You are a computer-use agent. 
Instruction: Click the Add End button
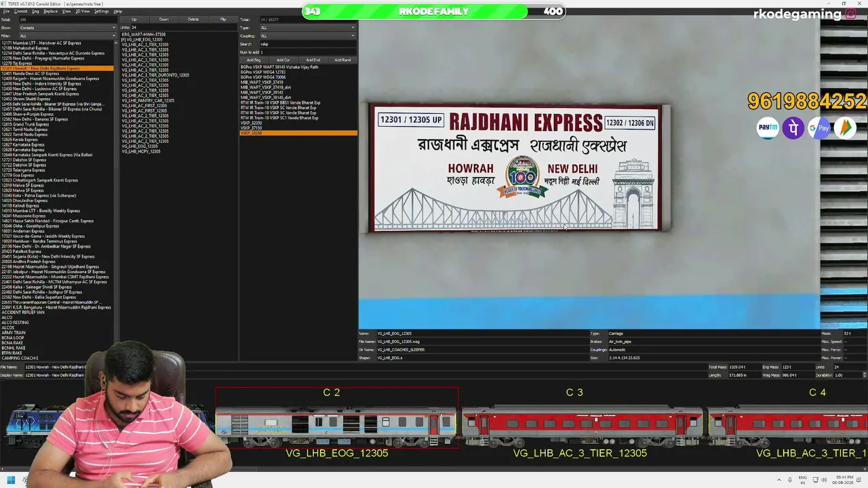(x=313, y=60)
